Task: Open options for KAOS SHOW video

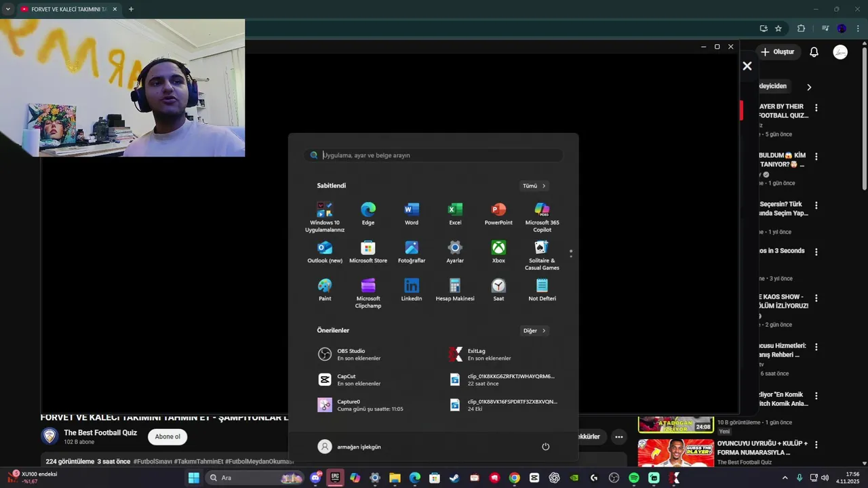Action: coord(816,298)
